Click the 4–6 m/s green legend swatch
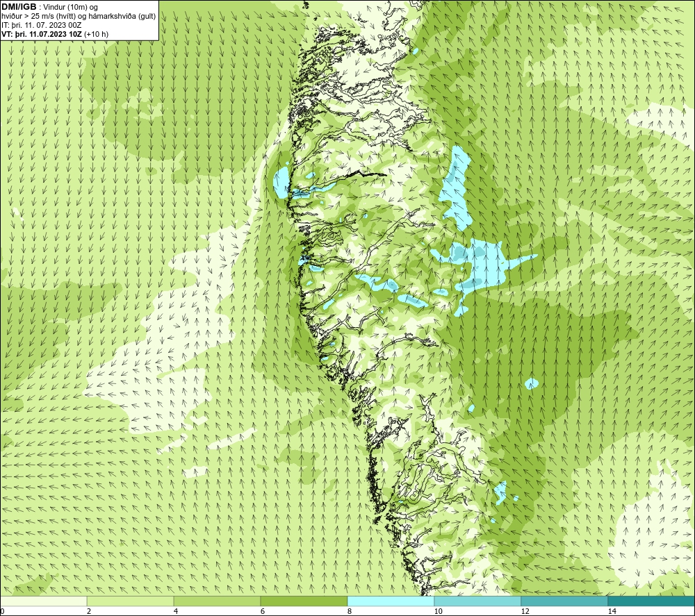The width and height of the screenshot is (695, 616). point(217,601)
